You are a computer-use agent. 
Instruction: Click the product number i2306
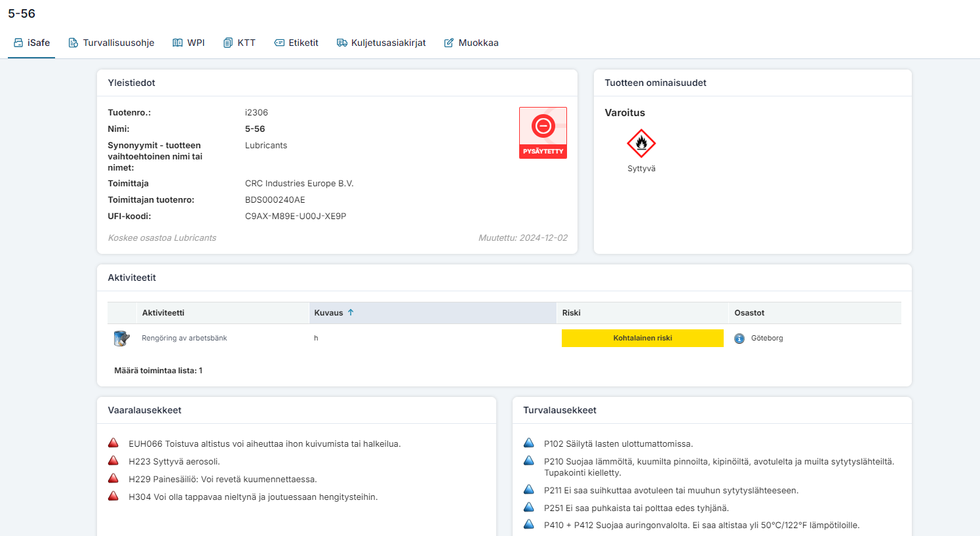256,112
